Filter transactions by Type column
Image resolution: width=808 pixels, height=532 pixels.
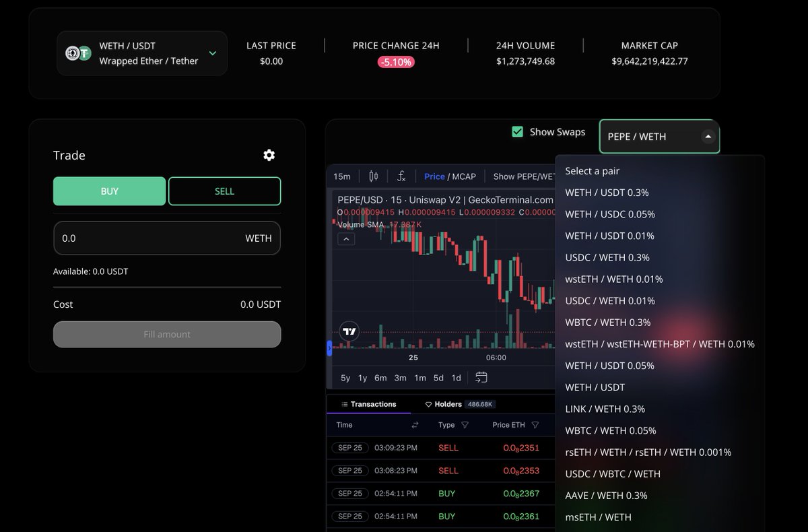point(465,425)
